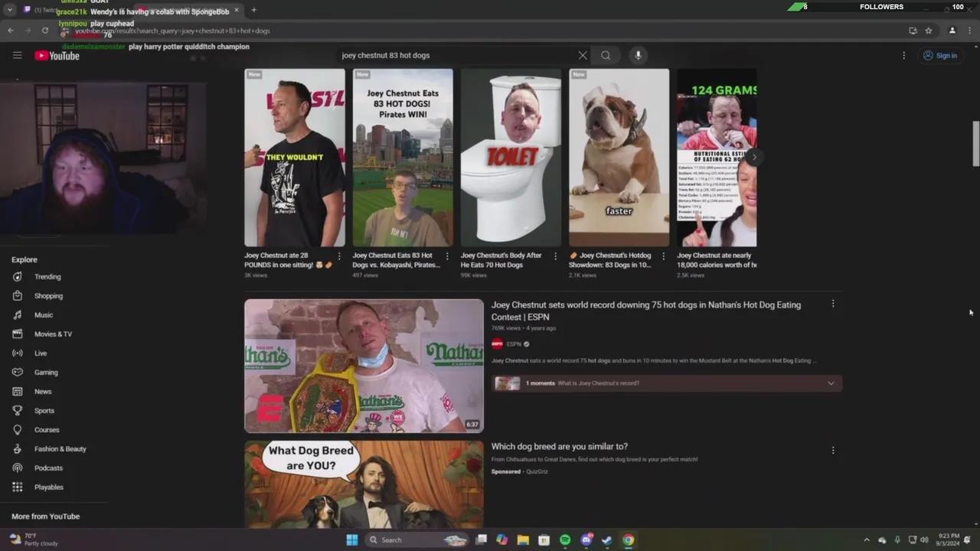Show next Shorts with the right arrow
980x551 pixels.
[754, 158]
